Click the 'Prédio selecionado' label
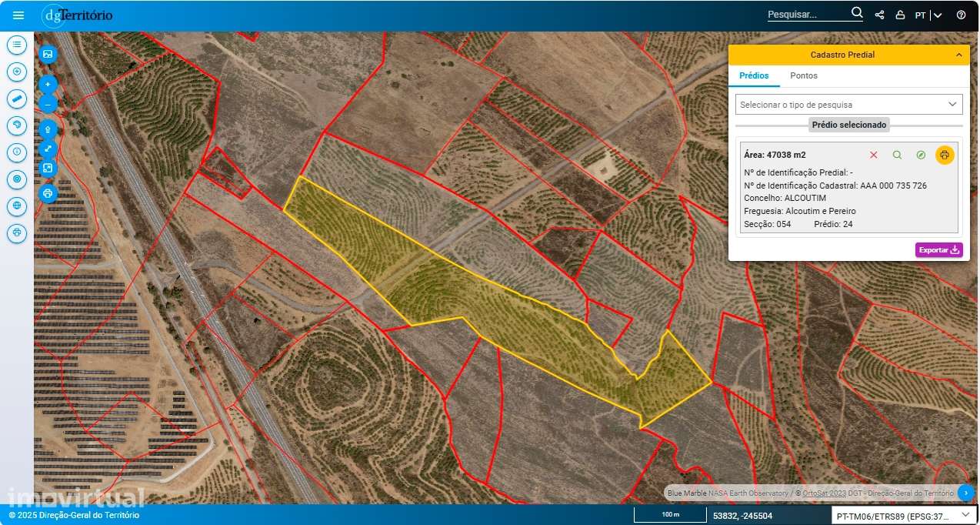The height and width of the screenshot is (525, 980). pos(849,125)
